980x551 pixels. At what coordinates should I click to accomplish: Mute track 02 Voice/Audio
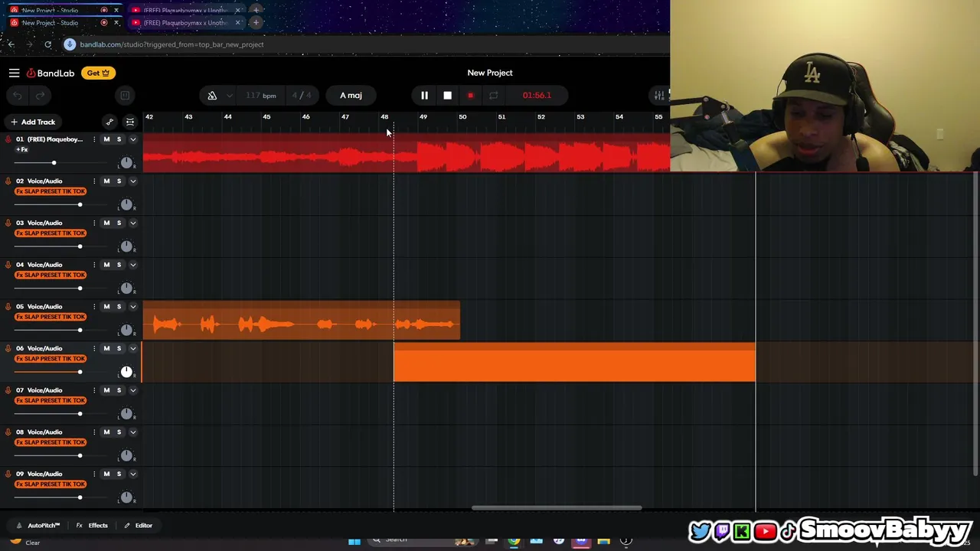tap(106, 181)
